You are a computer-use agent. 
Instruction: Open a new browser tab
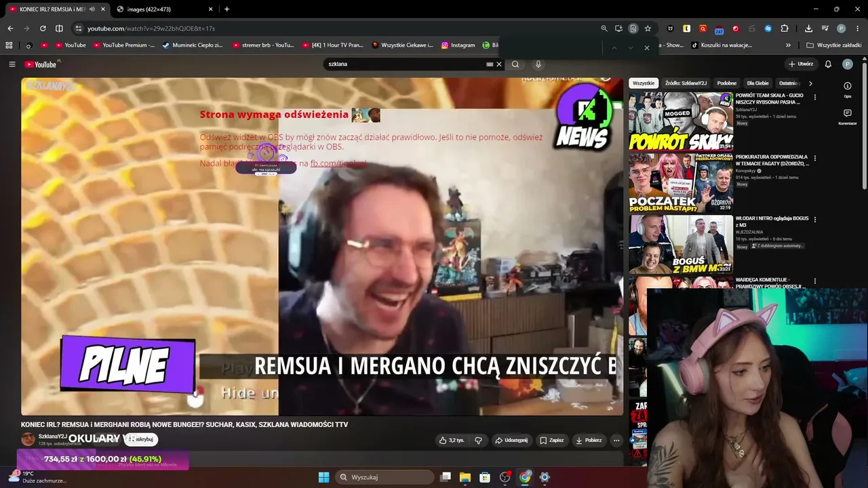(226, 9)
